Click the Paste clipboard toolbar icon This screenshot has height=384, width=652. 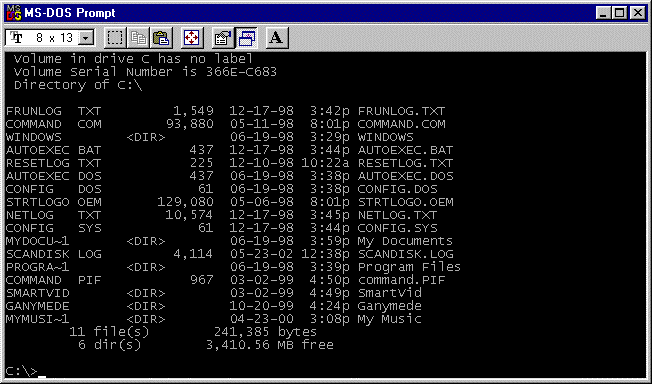(x=161, y=38)
